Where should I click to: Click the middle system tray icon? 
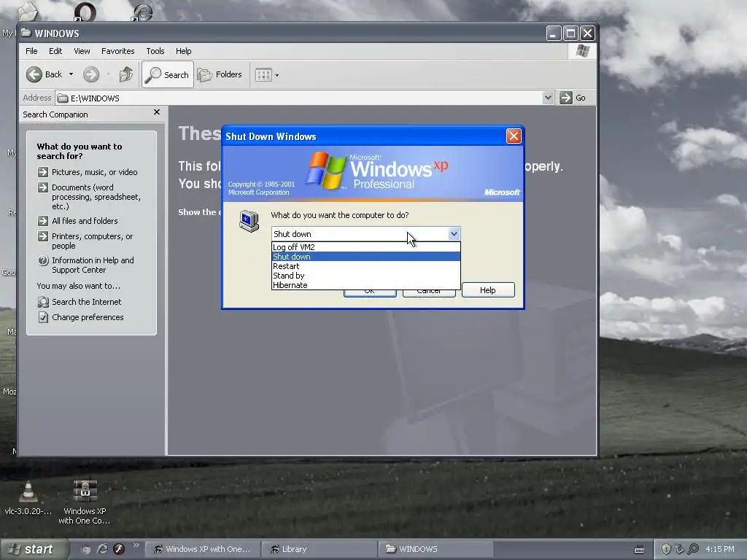pos(680,549)
